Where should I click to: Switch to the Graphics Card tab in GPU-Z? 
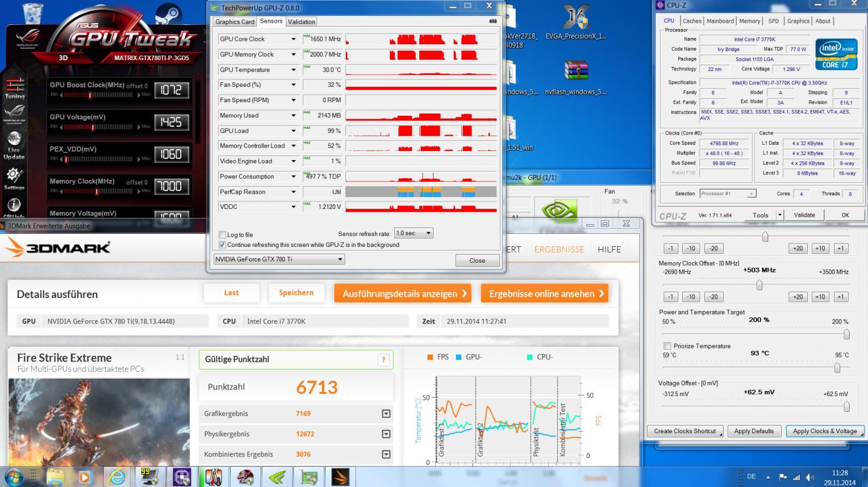pyautogui.click(x=235, y=22)
